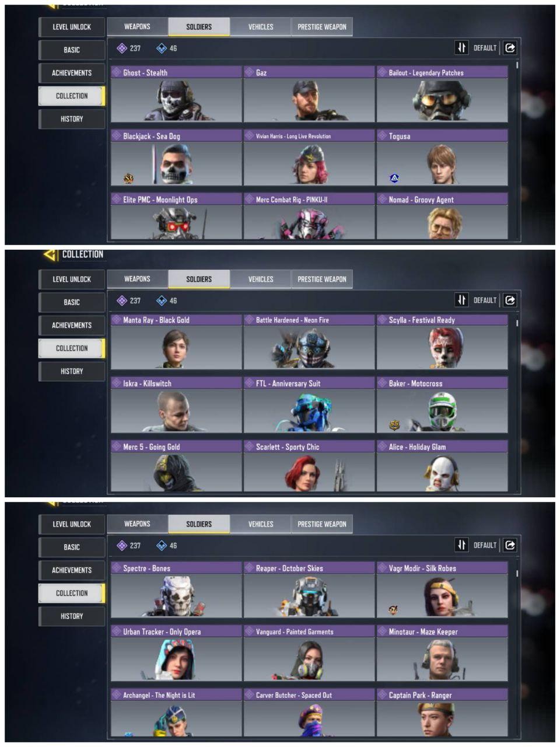The image size is (560, 747).
Task: Open the Manta Ray - Black Gold card
Action: pos(176,341)
